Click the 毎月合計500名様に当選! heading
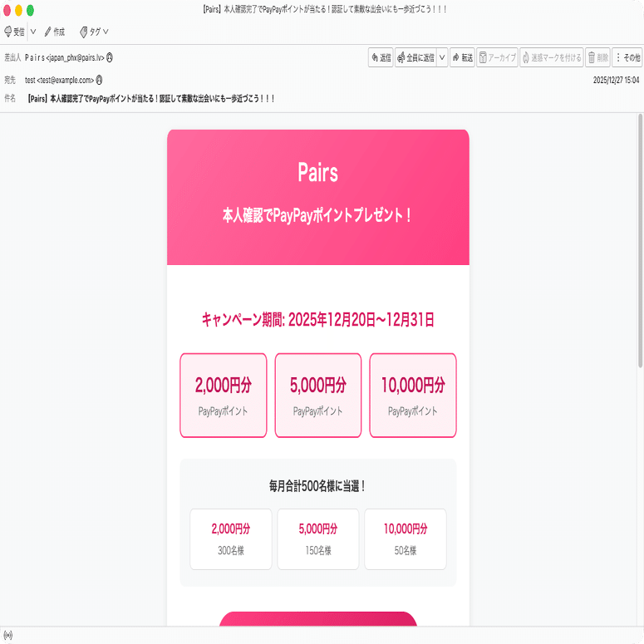 tap(318, 486)
